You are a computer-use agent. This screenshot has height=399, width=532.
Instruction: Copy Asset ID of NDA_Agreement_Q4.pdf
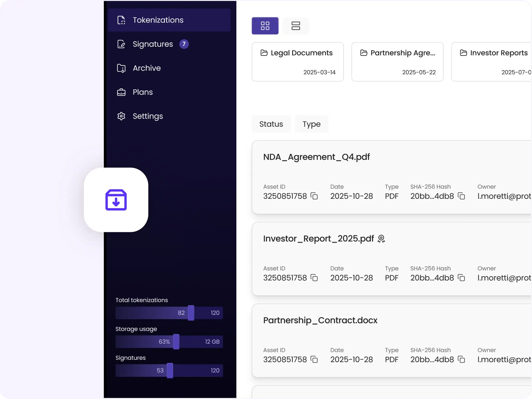coord(314,196)
